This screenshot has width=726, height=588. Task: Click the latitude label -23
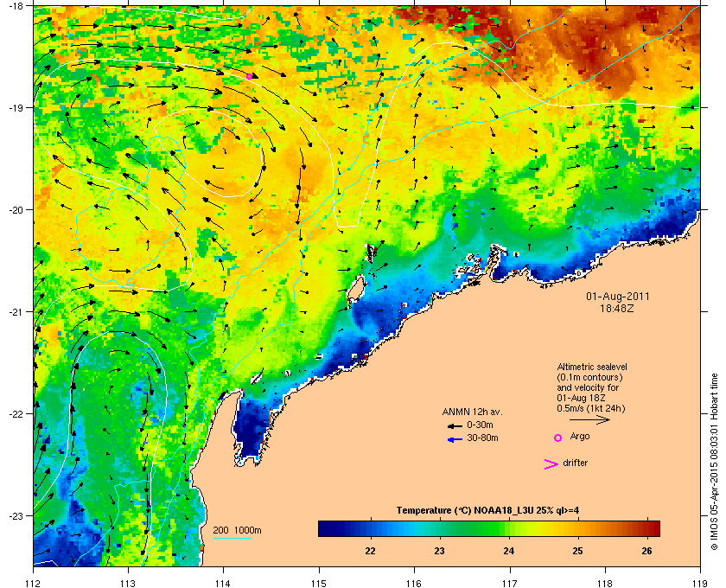pyautogui.click(x=16, y=515)
